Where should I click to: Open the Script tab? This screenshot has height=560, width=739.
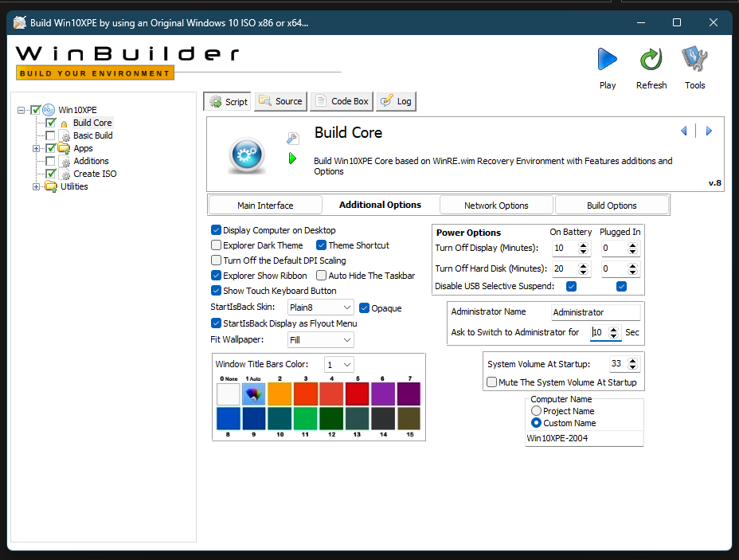pyautogui.click(x=228, y=102)
